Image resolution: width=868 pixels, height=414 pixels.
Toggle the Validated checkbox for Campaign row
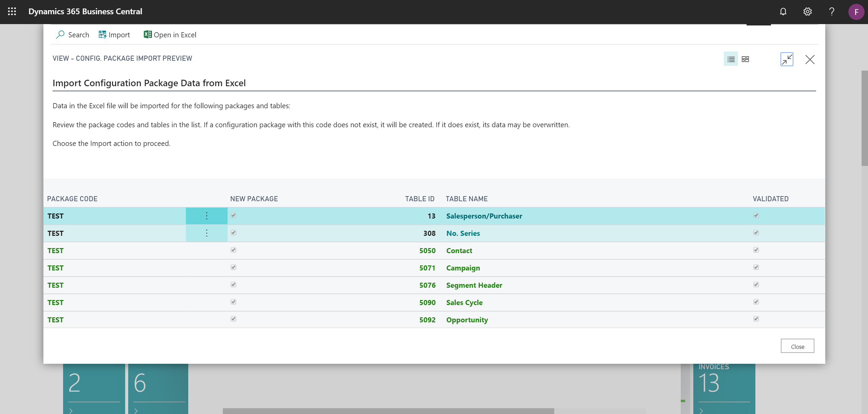pyautogui.click(x=756, y=267)
